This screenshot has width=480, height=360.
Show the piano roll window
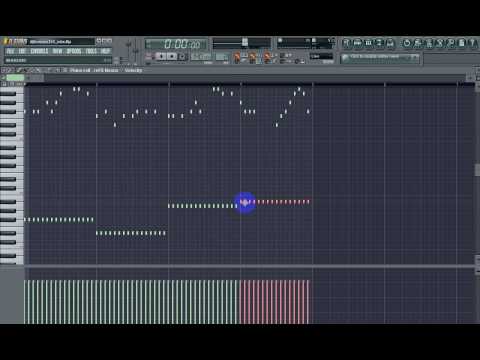(368, 43)
